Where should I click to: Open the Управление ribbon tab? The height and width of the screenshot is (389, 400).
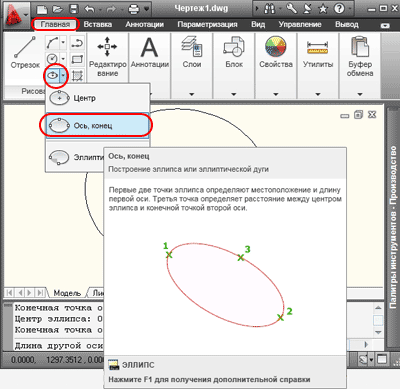300,24
